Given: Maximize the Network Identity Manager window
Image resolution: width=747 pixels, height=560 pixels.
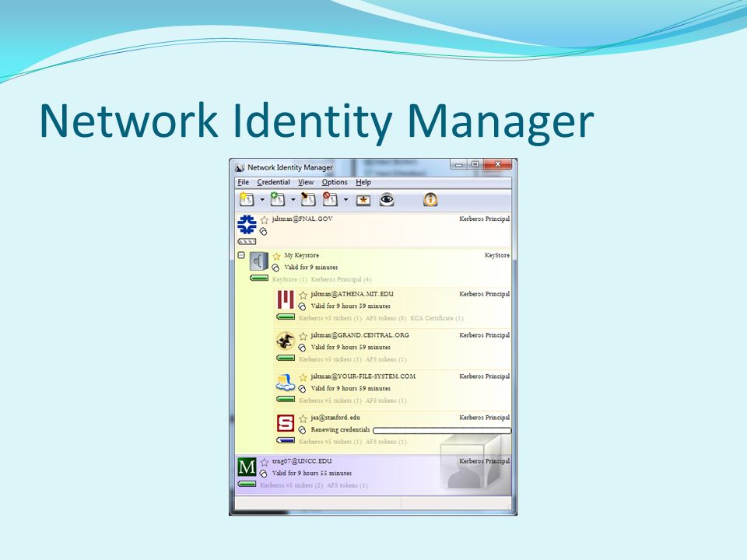Looking at the screenshot, I should click(x=475, y=164).
